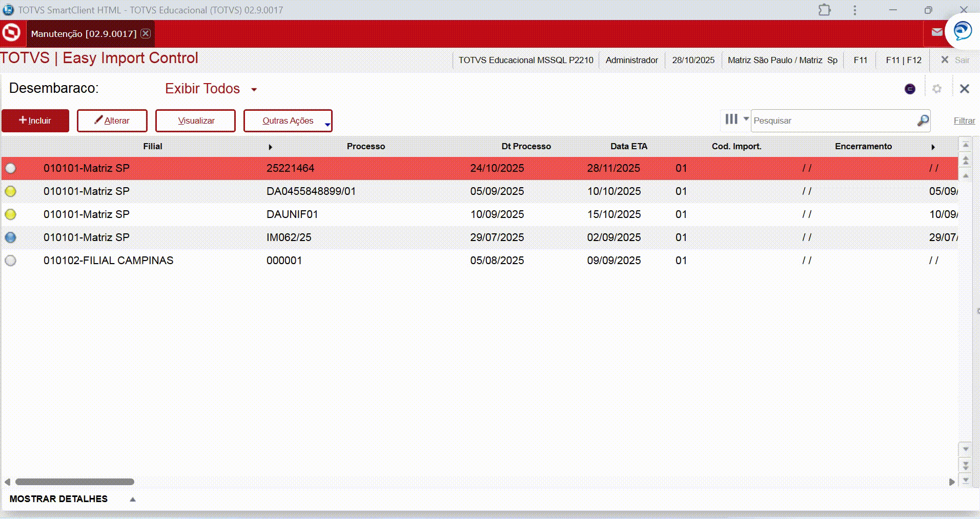This screenshot has width=980, height=519.
Task: Click the arrow marker after Encerramento header
Action: click(x=933, y=147)
